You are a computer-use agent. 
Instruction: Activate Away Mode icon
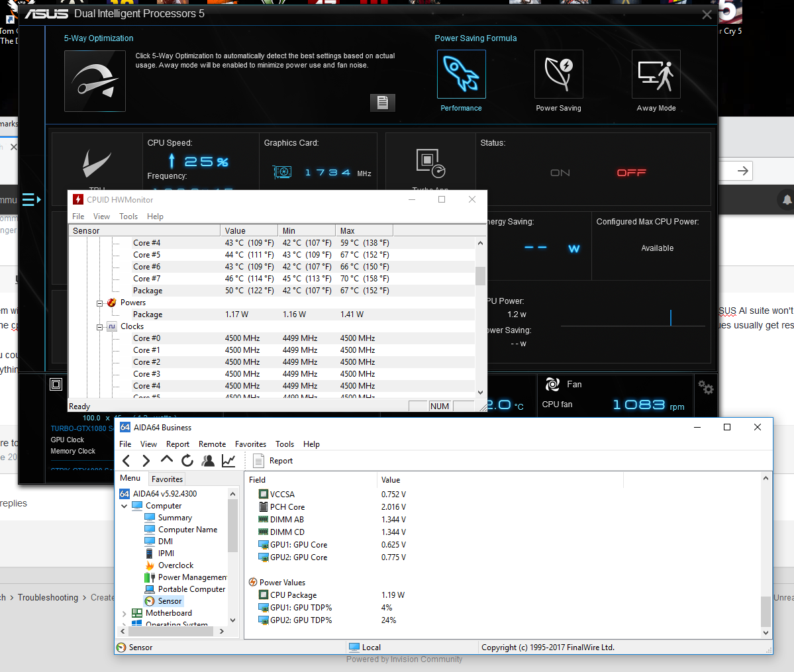click(656, 74)
